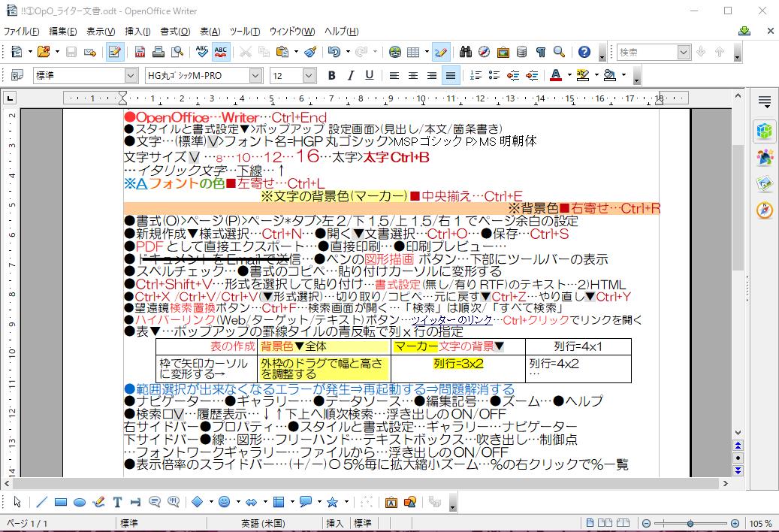
Task: Click 挿入 insert mode status field
Action: coord(334,524)
